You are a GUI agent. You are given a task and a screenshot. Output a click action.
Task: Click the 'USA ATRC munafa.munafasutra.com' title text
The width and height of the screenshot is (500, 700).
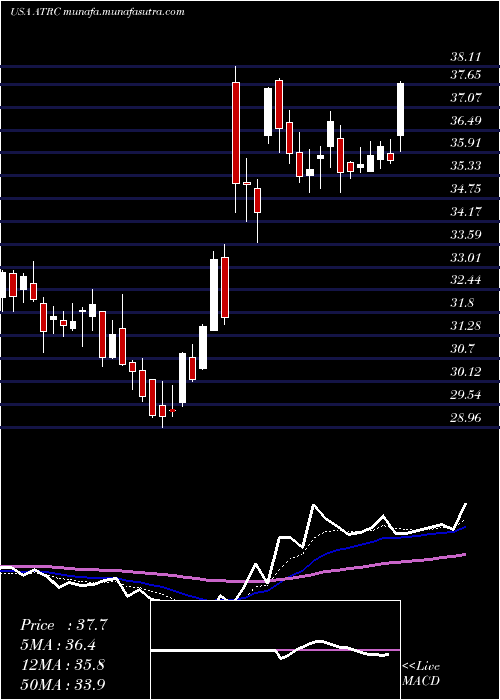[97, 12]
